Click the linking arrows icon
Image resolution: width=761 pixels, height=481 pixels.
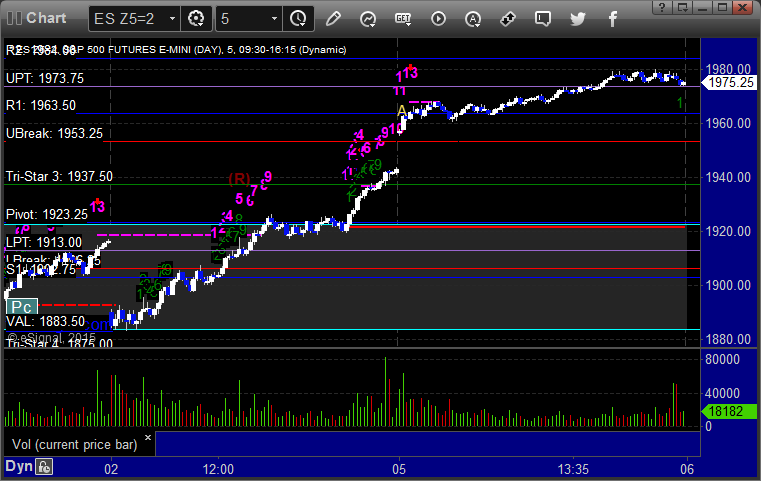pos(508,19)
